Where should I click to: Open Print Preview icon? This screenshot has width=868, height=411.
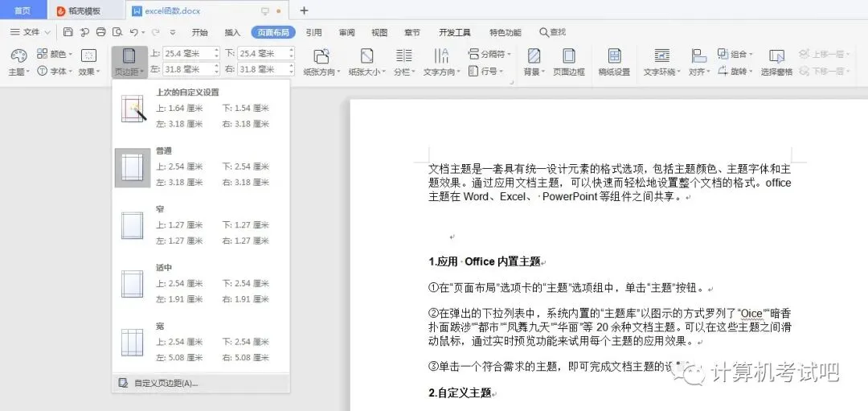(x=117, y=32)
